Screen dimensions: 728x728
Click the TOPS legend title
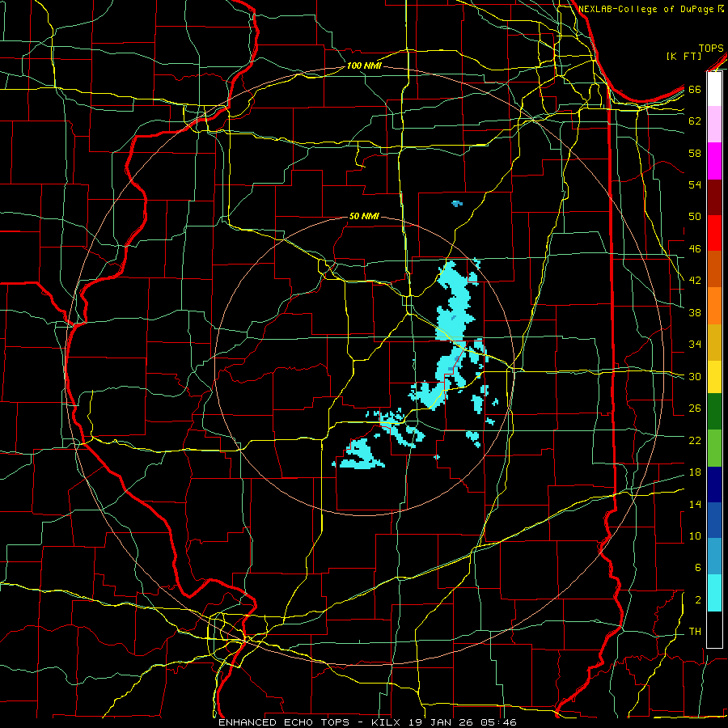click(711, 48)
